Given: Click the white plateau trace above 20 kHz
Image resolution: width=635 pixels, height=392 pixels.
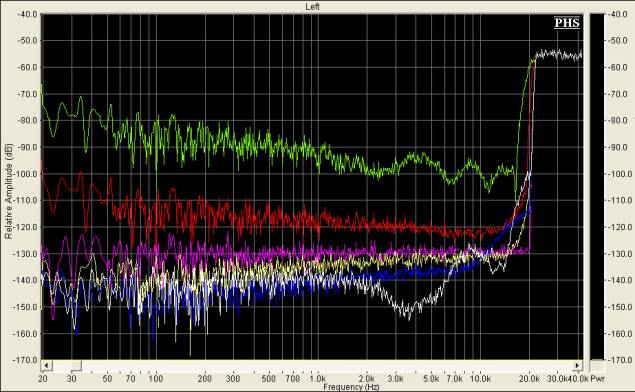Looking at the screenshot, I should 559,54.
